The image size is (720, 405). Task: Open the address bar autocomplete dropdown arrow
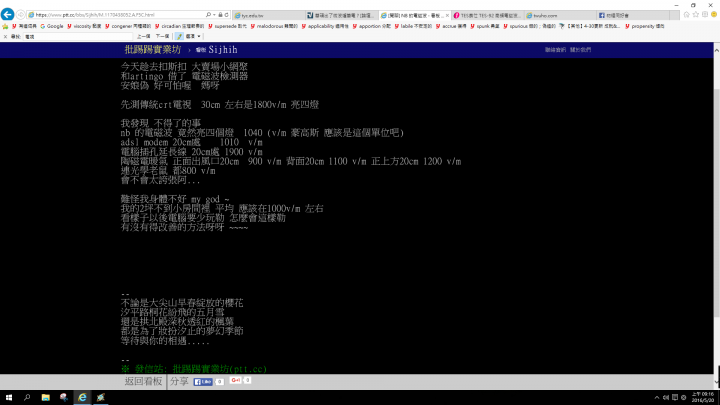point(214,15)
